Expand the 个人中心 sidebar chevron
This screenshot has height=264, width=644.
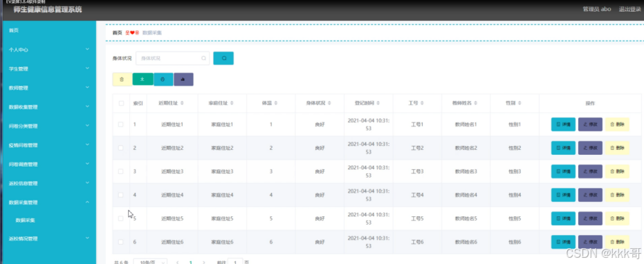pyautogui.click(x=87, y=49)
